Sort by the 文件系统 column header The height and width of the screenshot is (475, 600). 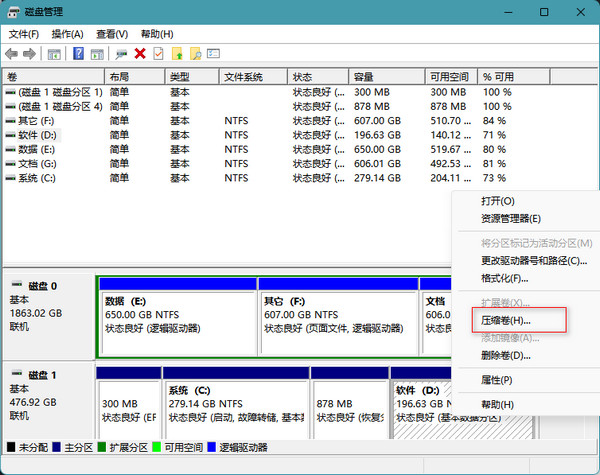(243, 76)
